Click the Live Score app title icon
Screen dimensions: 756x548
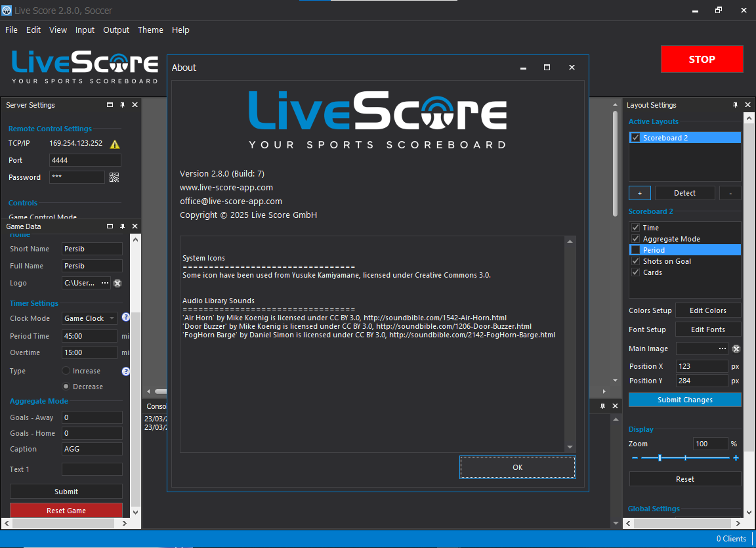click(7, 10)
